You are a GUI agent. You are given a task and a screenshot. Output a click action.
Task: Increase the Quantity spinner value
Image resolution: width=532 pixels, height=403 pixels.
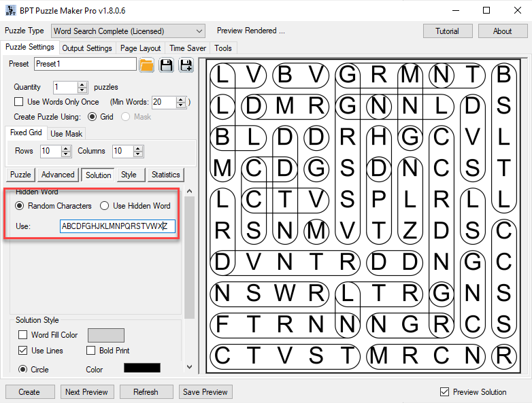click(82, 84)
